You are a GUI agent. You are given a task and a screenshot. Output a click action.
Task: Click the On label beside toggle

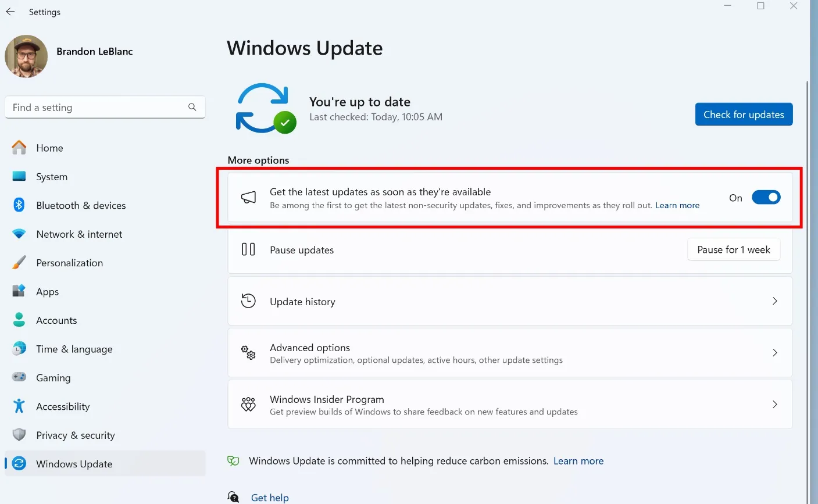point(735,198)
